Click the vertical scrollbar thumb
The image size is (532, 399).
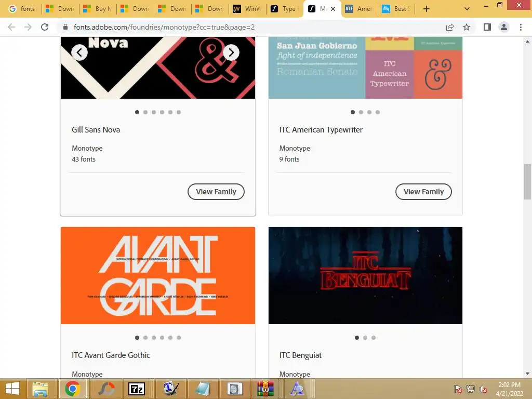(x=527, y=182)
